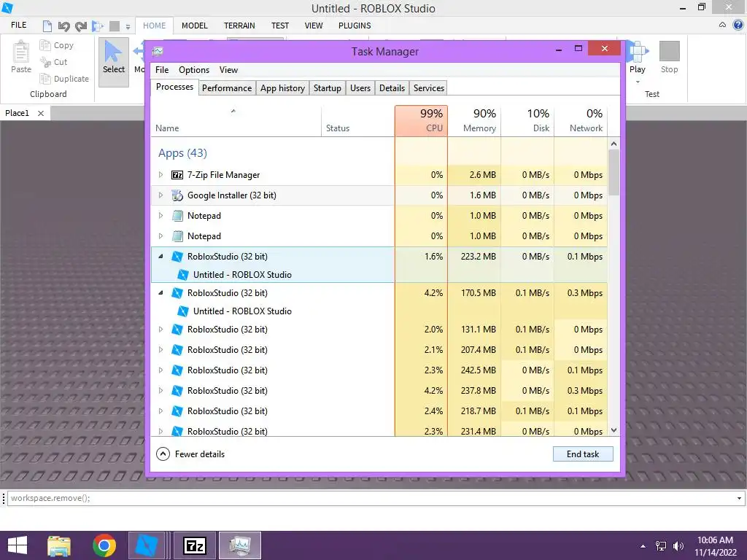Open the FILE menu in Roblox Studio

coord(18,26)
